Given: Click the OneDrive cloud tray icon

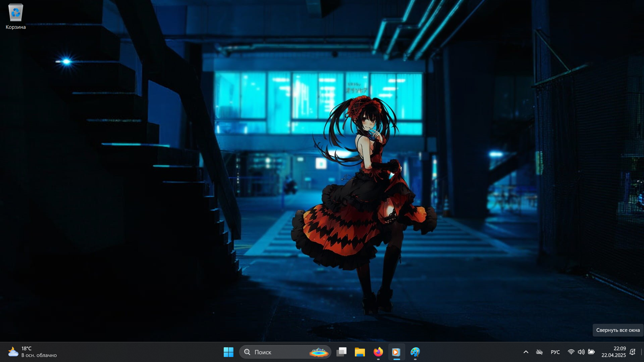Looking at the screenshot, I should tap(540, 352).
